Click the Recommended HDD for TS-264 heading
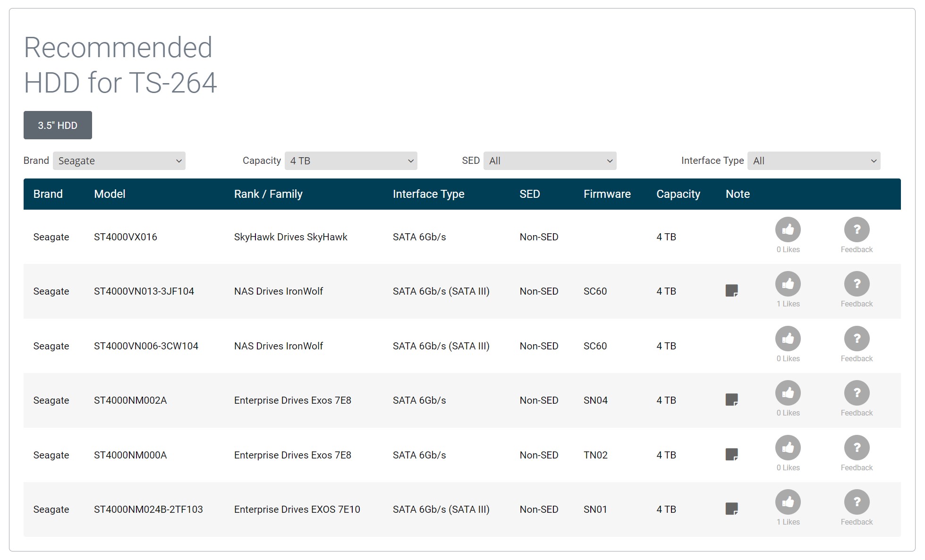This screenshot has height=560, width=925. pos(120,65)
